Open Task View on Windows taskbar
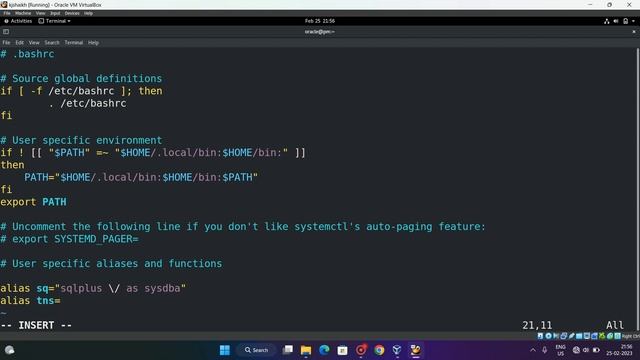 (x=288, y=350)
